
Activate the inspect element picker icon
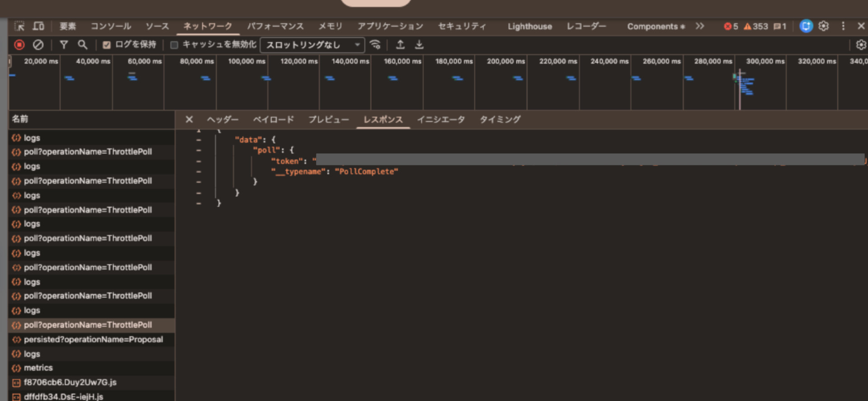pyautogui.click(x=19, y=26)
